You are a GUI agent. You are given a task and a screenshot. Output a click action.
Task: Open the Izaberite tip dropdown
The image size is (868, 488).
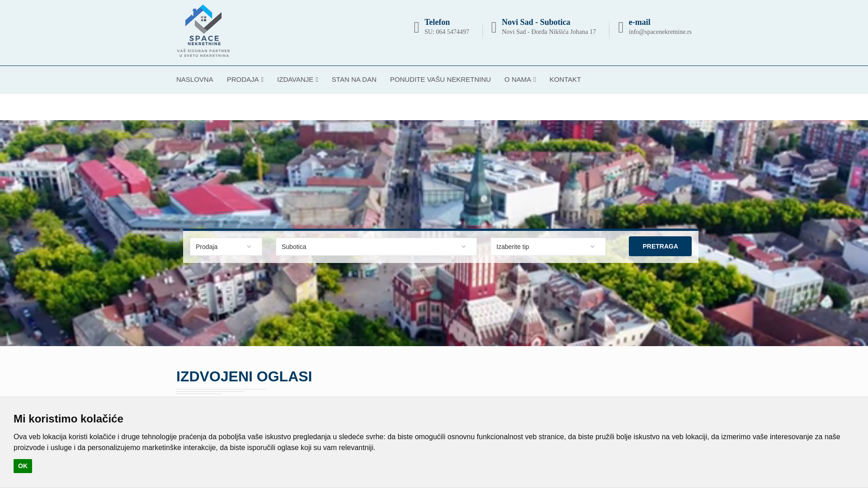point(548,247)
